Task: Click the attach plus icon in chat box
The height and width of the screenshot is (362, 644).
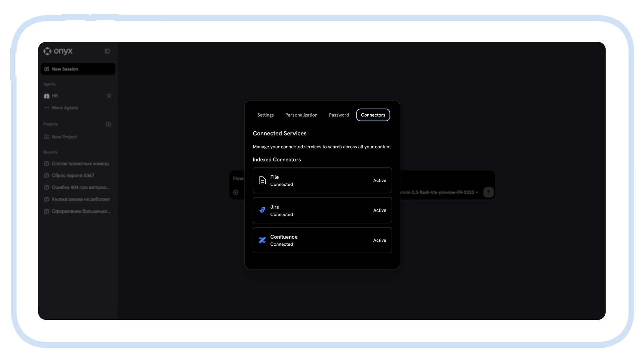Action: point(236,192)
